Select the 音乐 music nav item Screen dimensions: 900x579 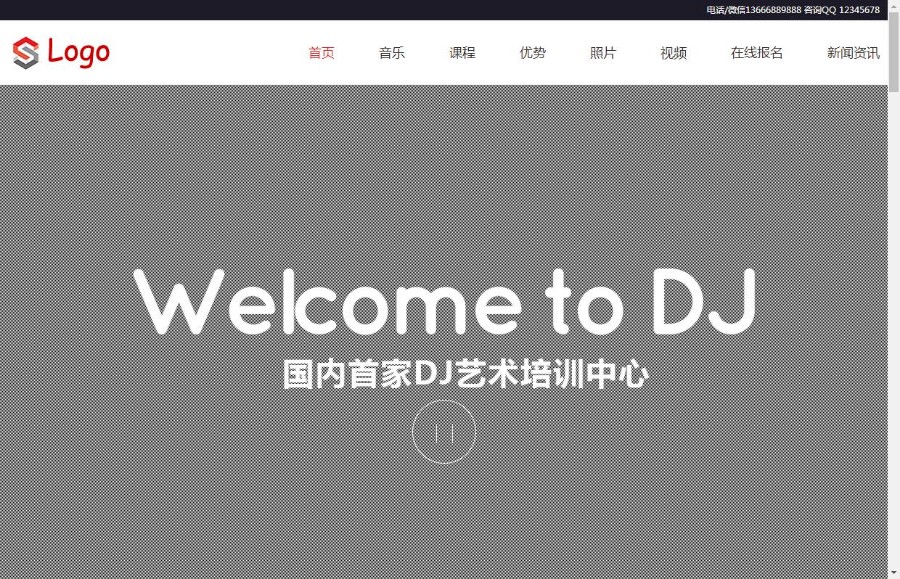pos(392,53)
